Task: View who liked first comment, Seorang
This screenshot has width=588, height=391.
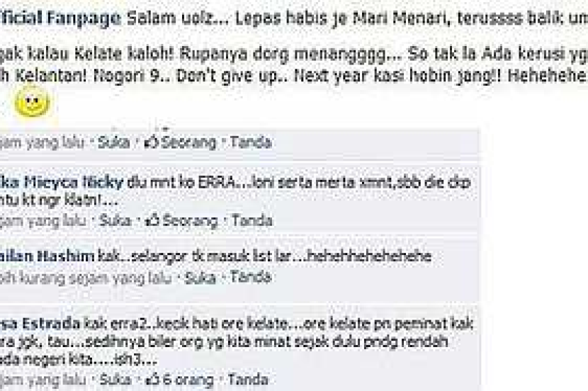Action: click(189, 142)
